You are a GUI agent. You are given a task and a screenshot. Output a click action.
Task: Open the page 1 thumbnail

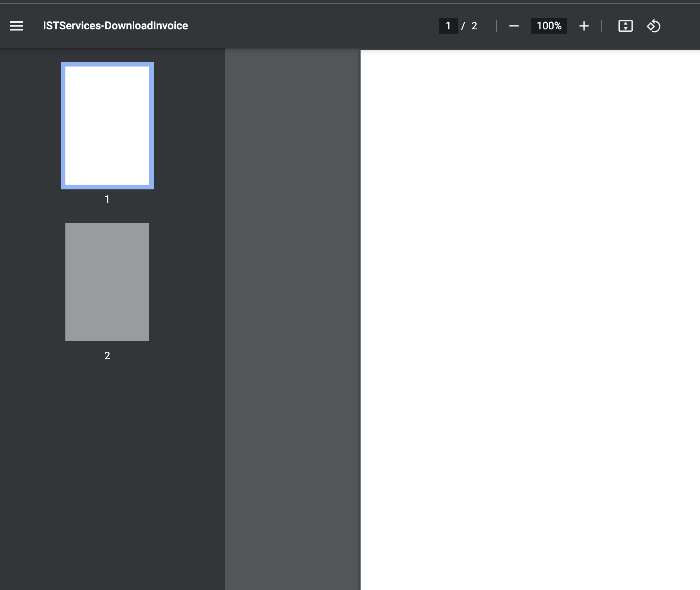(x=107, y=126)
